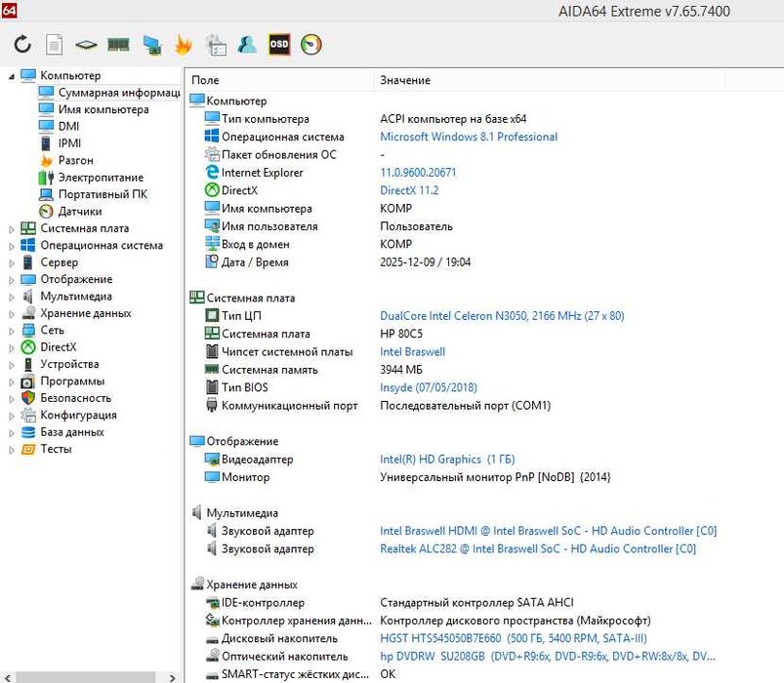
Task: Launch the flame stability test icon
Action: pos(184,45)
